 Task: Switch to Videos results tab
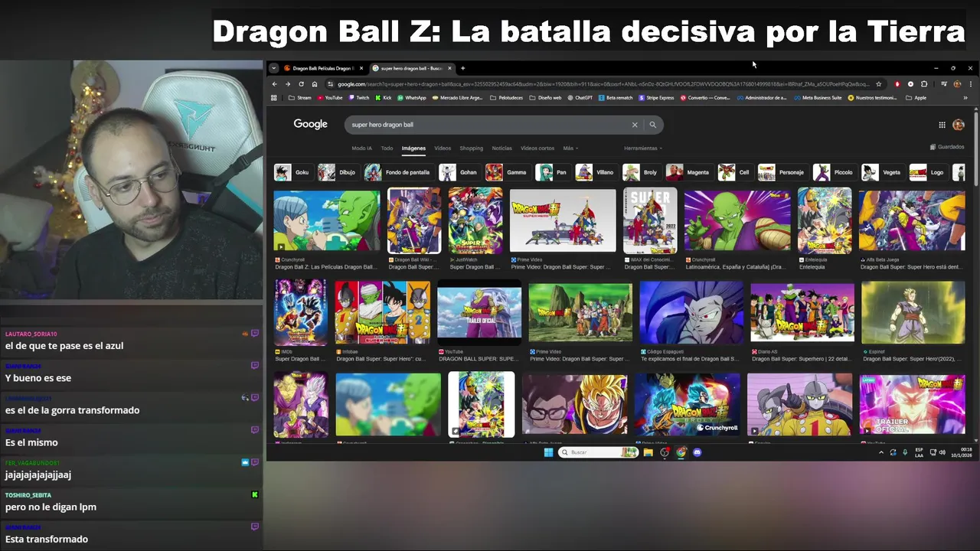point(443,148)
